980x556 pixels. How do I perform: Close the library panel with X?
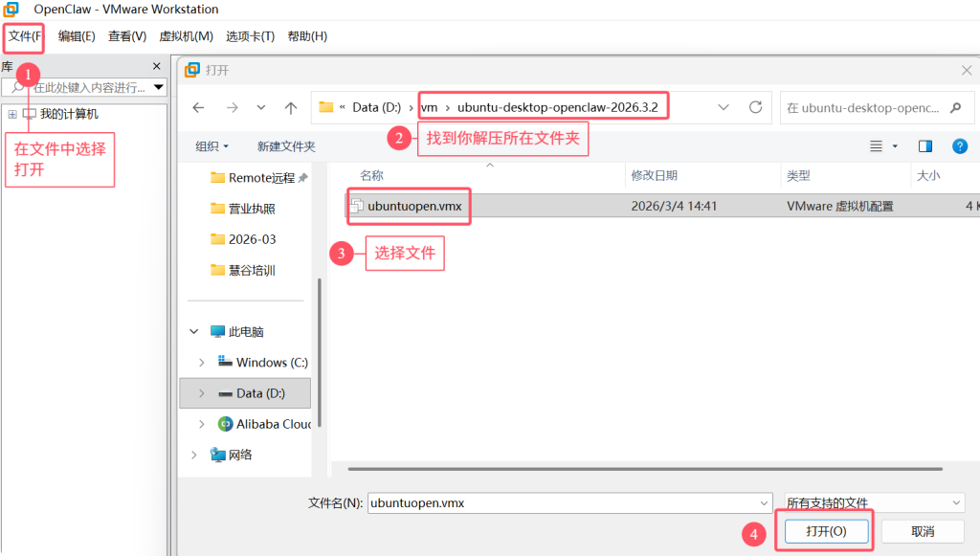pyautogui.click(x=157, y=66)
